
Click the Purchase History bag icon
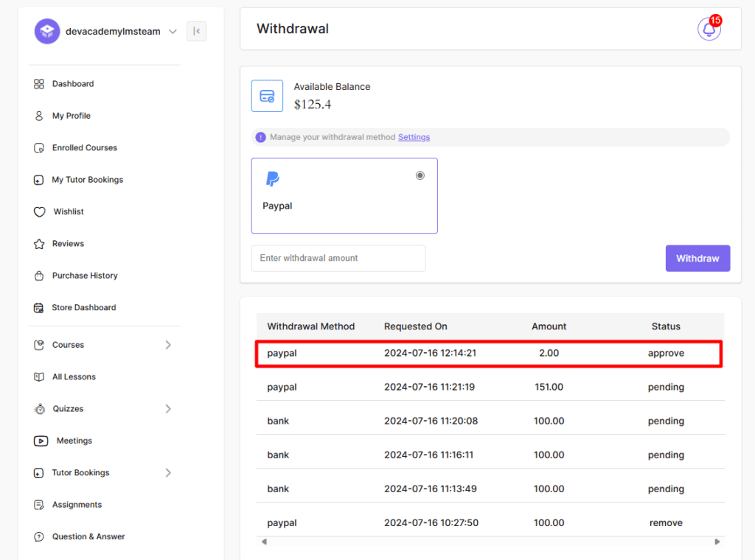click(x=39, y=276)
